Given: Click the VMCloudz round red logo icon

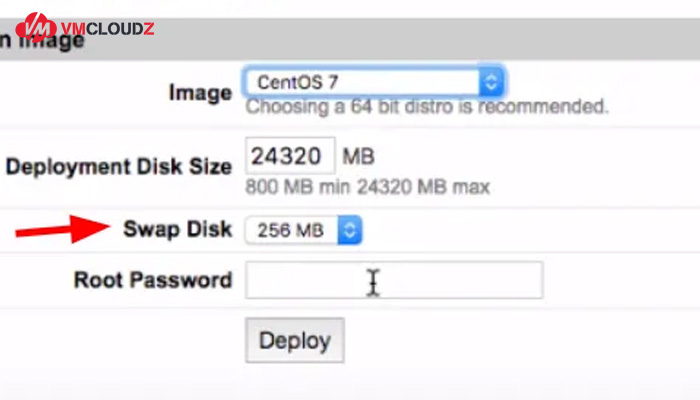Looking at the screenshot, I should (x=35, y=27).
